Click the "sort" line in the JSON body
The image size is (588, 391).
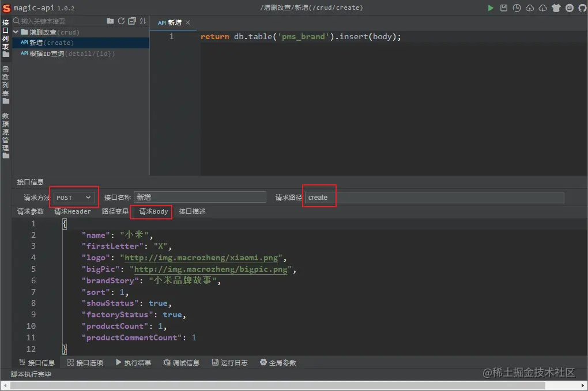tap(105, 292)
